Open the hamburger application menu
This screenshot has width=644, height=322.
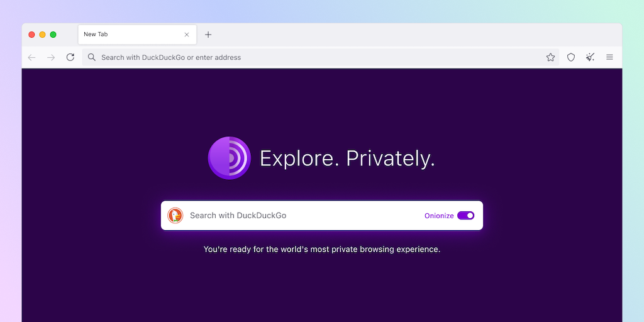[x=609, y=57]
